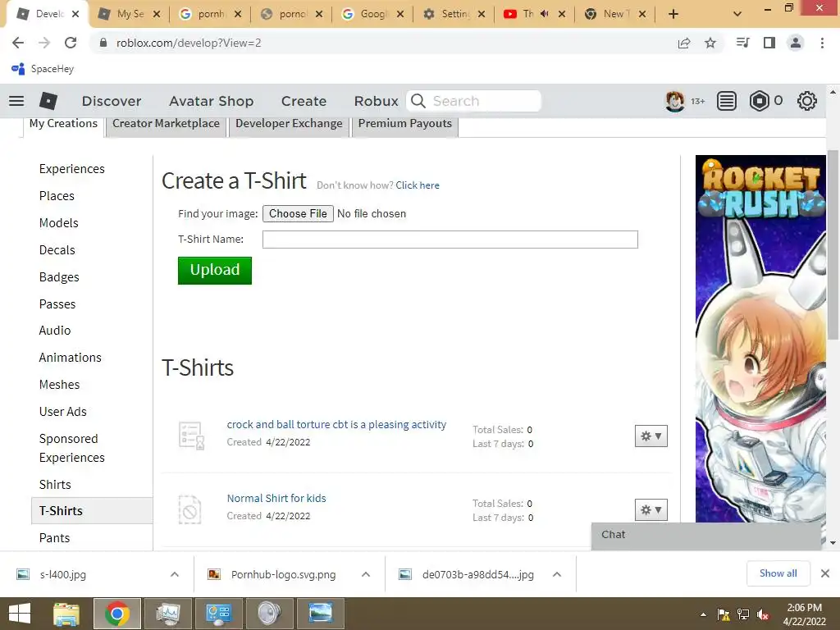This screenshot has height=630, width=840.
Task: Open the Windows Start button
Action: coord(20,614)
